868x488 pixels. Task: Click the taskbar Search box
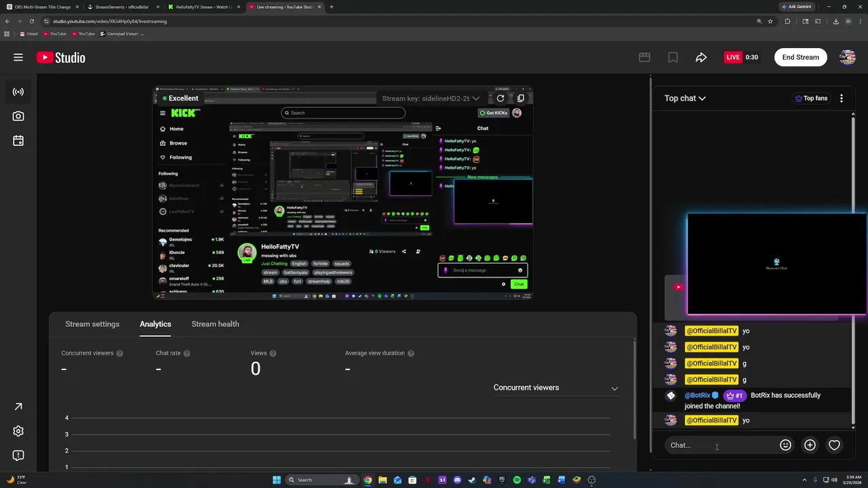coord(321,480)
